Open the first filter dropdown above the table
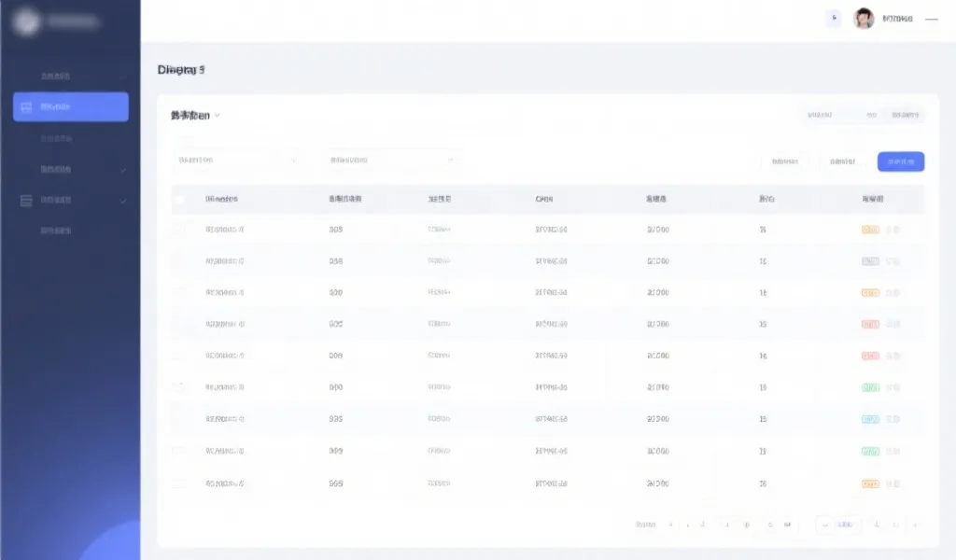Image resolution: width=956 pixels, height=560 pixels. click(x=237, y=160)
